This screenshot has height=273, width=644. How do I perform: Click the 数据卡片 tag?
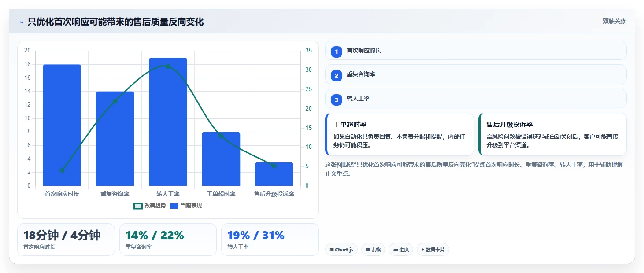[x=433, y=250]
